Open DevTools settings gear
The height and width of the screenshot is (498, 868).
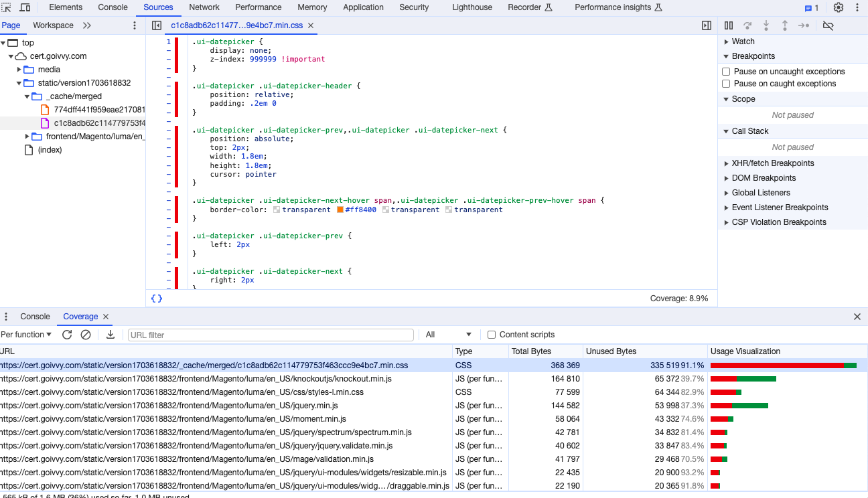click(839, 7)
